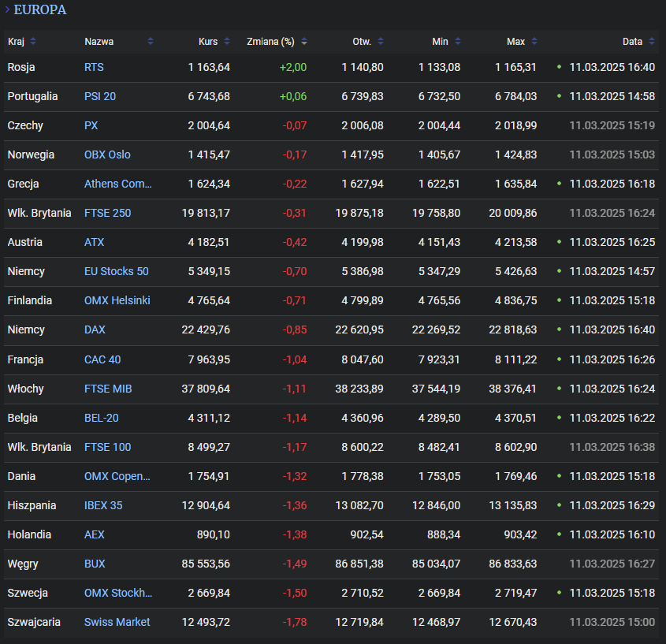This screenshot has width=666, height=644.
Task: Click the CAC 40 link
Action: (x=102, y=359)
